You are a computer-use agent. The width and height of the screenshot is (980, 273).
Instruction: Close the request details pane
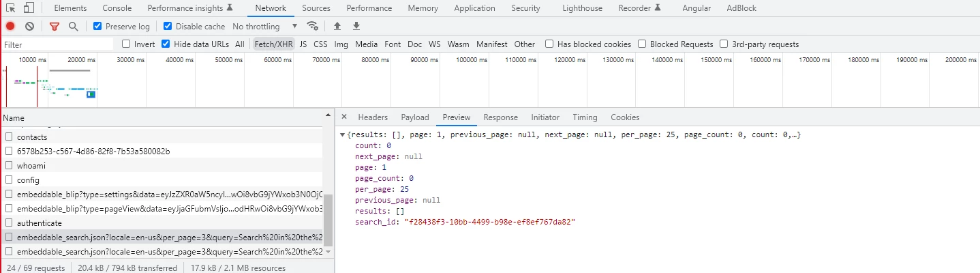pyautogui.click(x=344, y=117)
